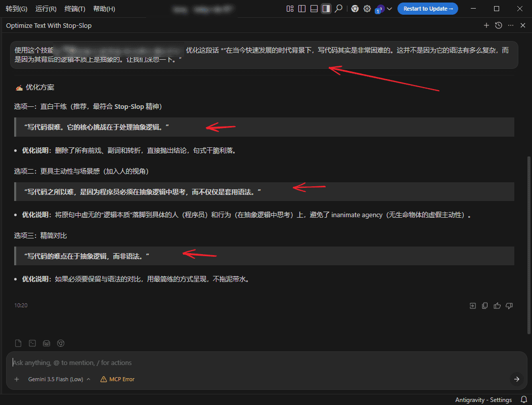Click the inbox tray icon above input
Image resolution: width=532 pixels, height=405 pixels.
[47, 343]
